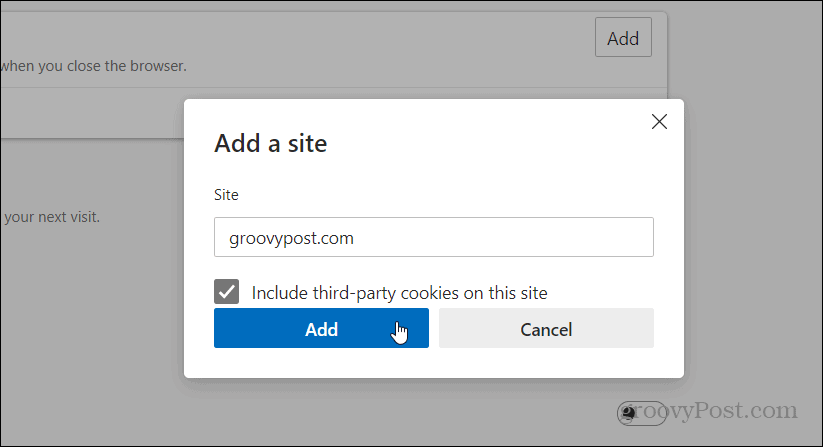
Task: Click the Add a site heading
Action: (x=270, y=143)
